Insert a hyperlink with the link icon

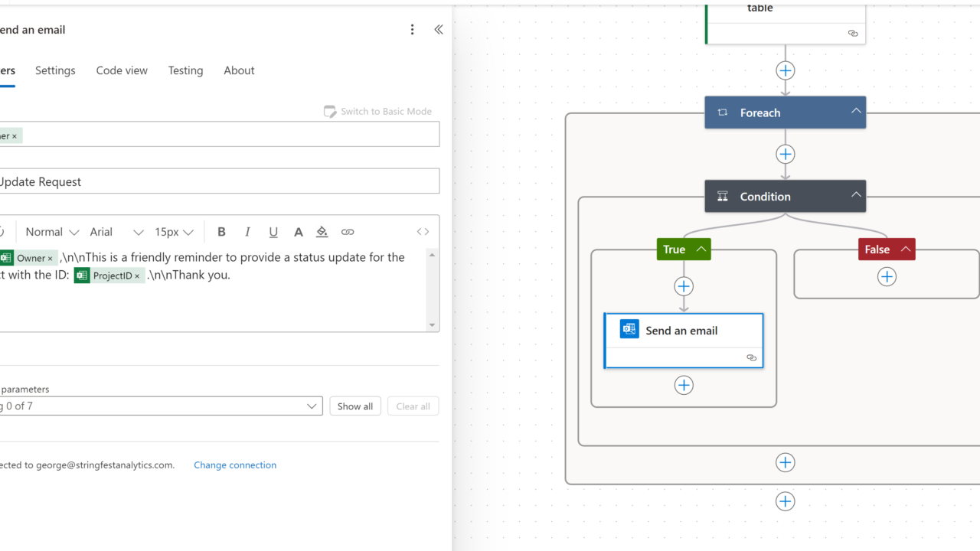[x=348, y=232]
